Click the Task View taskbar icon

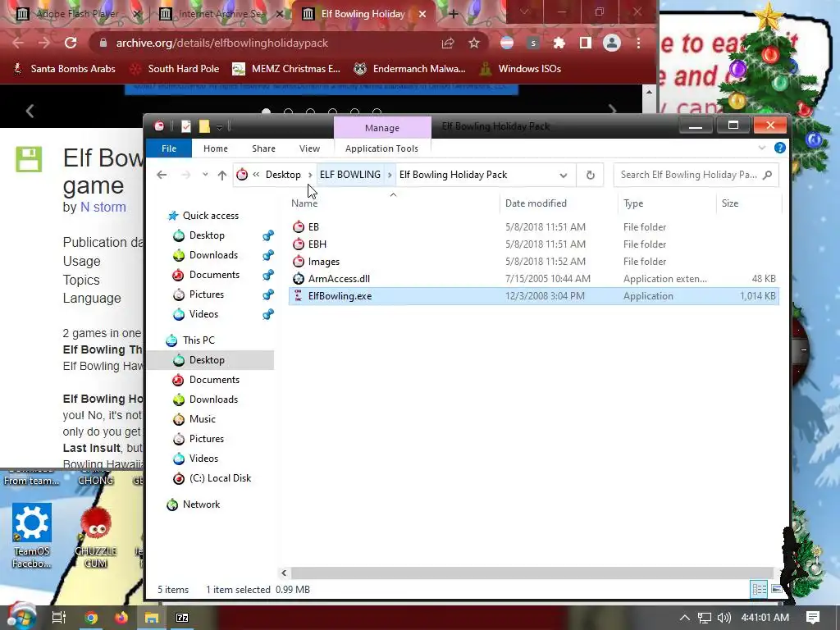point(59,618)
